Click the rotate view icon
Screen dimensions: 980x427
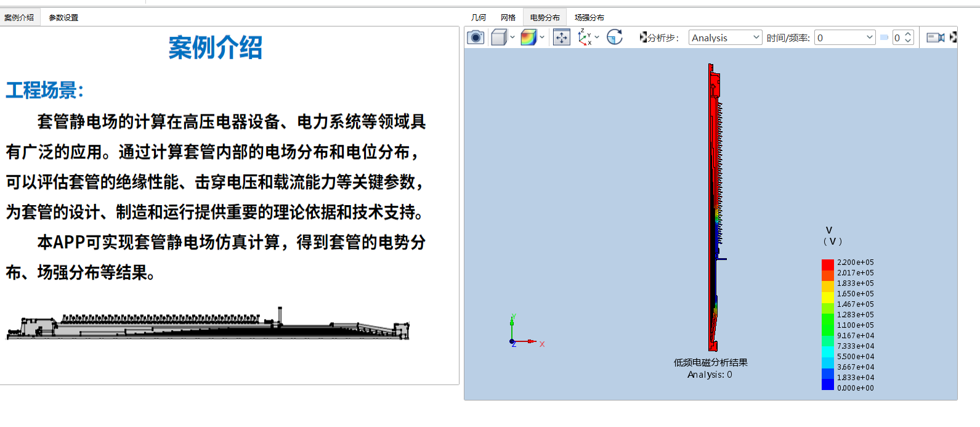[x=615, y=38]
